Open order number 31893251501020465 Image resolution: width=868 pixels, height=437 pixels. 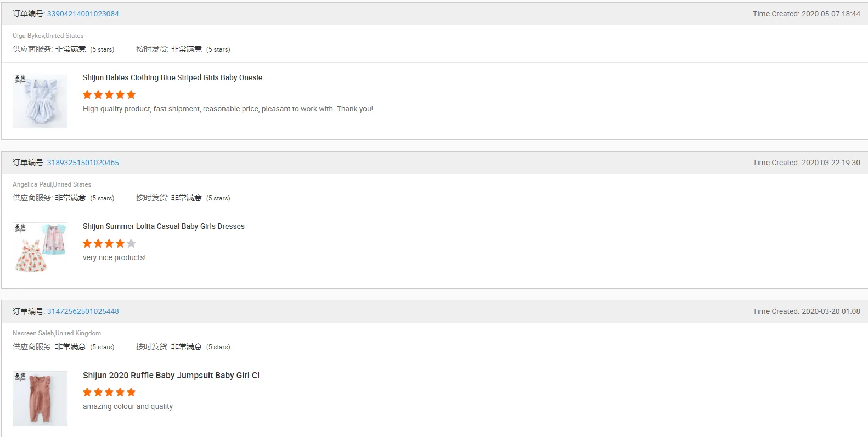click(83, 163)
